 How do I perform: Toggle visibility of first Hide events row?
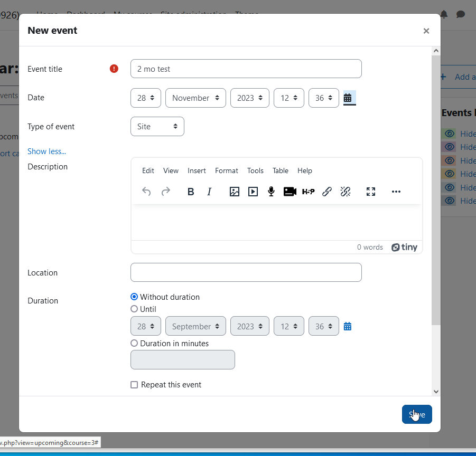(450, 134)
